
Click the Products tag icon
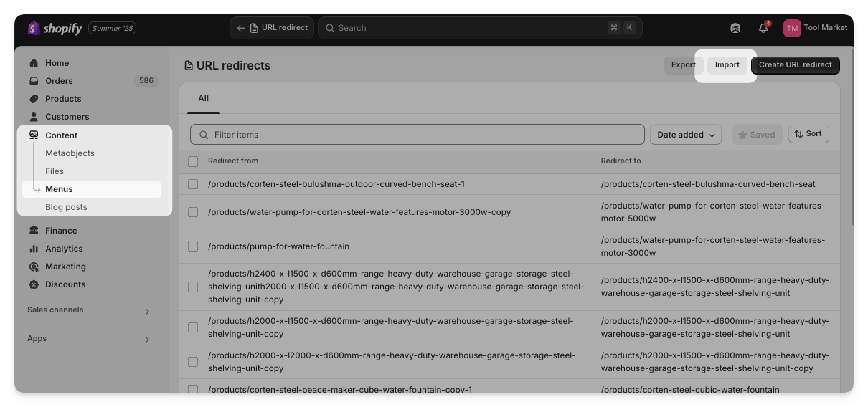click(34, 99)
